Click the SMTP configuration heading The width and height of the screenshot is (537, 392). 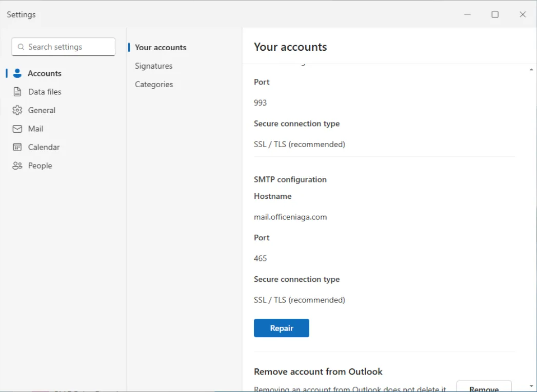pyautogui.click(x=290, y=179)
